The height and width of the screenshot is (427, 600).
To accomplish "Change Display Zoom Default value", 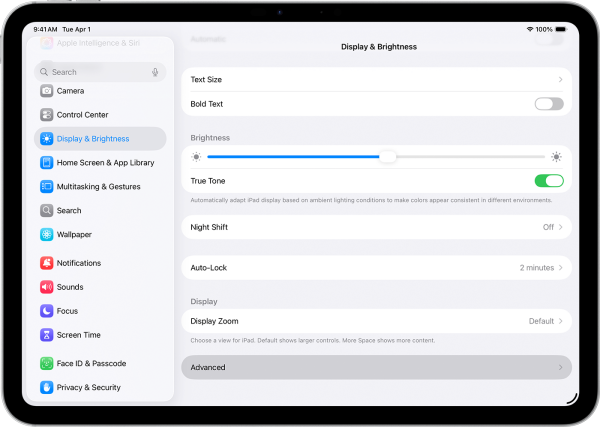I will pos(541,321).
